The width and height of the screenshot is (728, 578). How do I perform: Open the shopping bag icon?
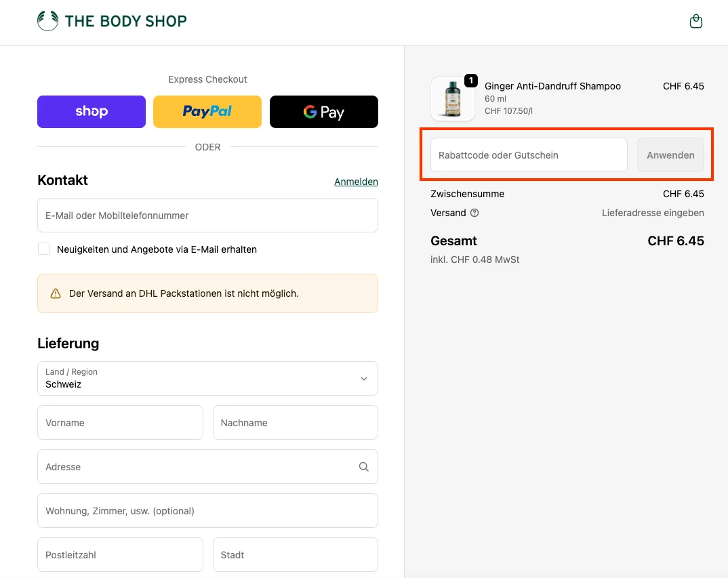click(x=696, y=20)
